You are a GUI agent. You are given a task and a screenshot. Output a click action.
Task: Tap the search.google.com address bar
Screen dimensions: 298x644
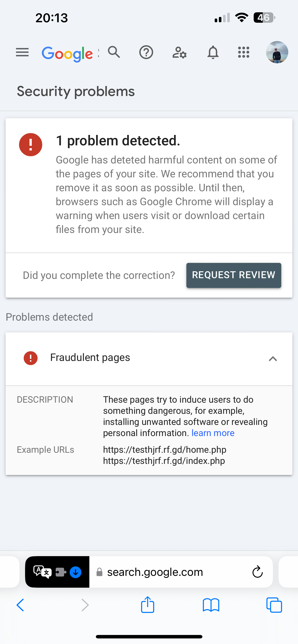point(155,572)
